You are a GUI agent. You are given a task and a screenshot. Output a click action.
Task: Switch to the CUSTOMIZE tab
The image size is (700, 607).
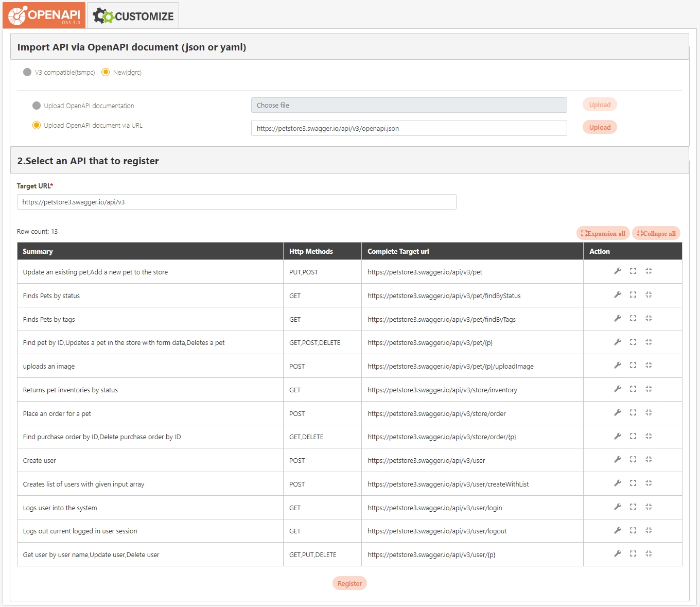click(133, 16)
